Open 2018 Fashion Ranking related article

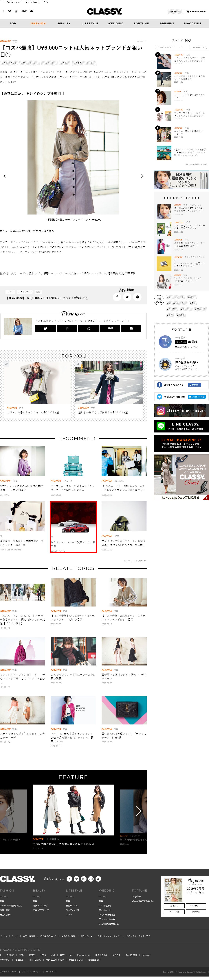tap(74, 711)
